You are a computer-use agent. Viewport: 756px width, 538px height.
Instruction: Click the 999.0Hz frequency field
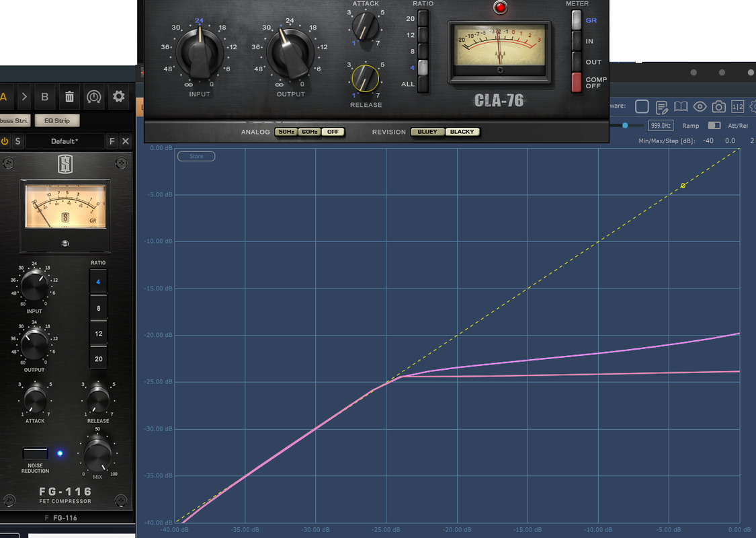[x=661, y=126]
